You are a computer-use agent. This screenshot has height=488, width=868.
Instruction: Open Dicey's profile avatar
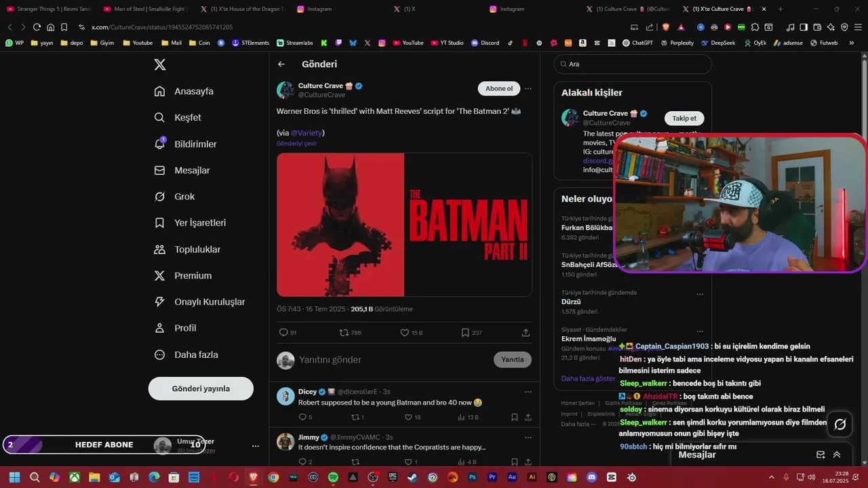(285, 396)
